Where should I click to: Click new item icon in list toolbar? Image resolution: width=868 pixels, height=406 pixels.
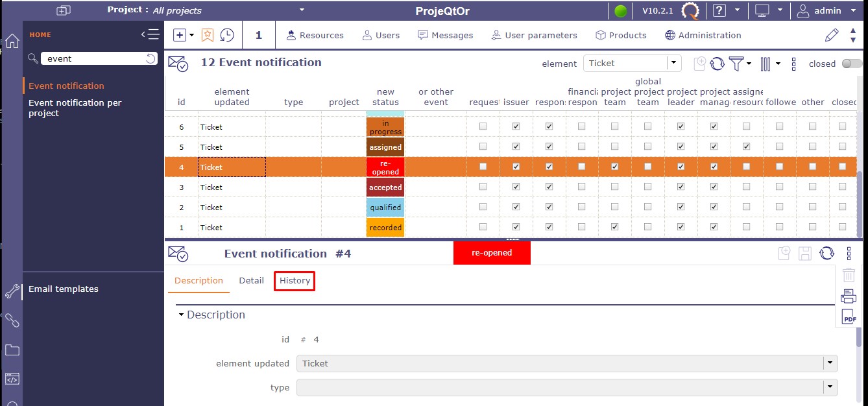click(x=699, y=64)
